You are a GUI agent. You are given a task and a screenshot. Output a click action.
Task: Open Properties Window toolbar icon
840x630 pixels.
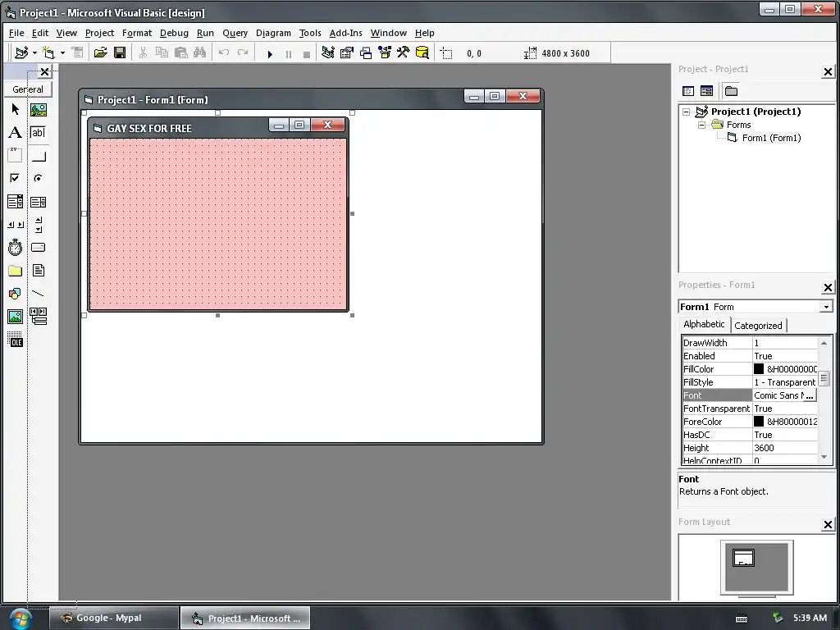347,53
